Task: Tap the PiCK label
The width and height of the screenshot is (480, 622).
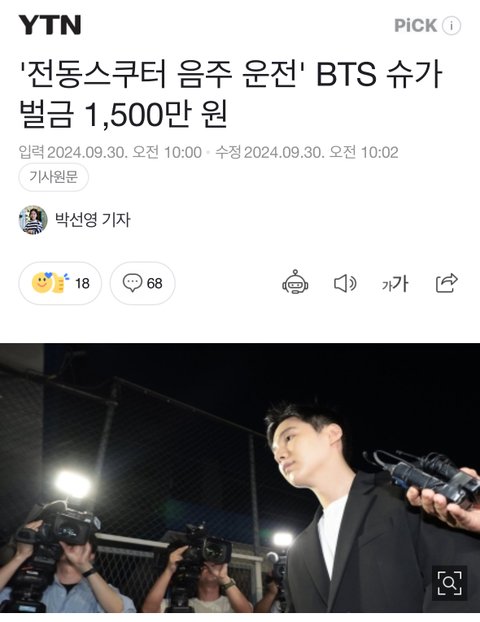Action: click(415, 26)
